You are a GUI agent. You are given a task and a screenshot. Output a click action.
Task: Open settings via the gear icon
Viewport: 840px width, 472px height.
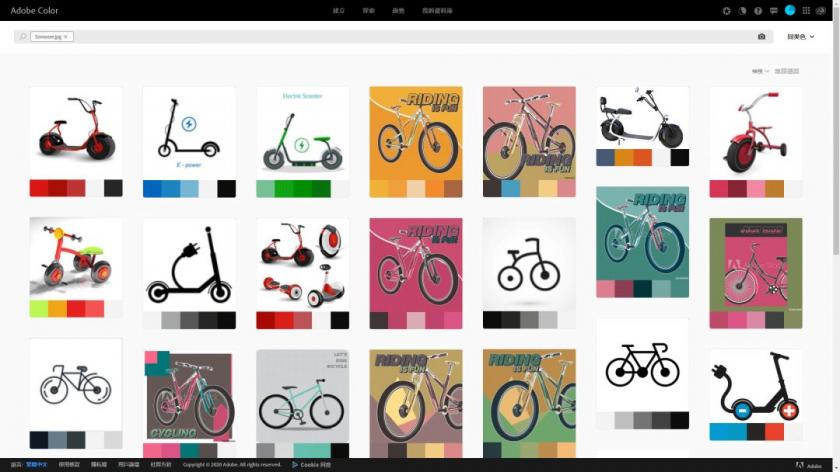point(727,11)
